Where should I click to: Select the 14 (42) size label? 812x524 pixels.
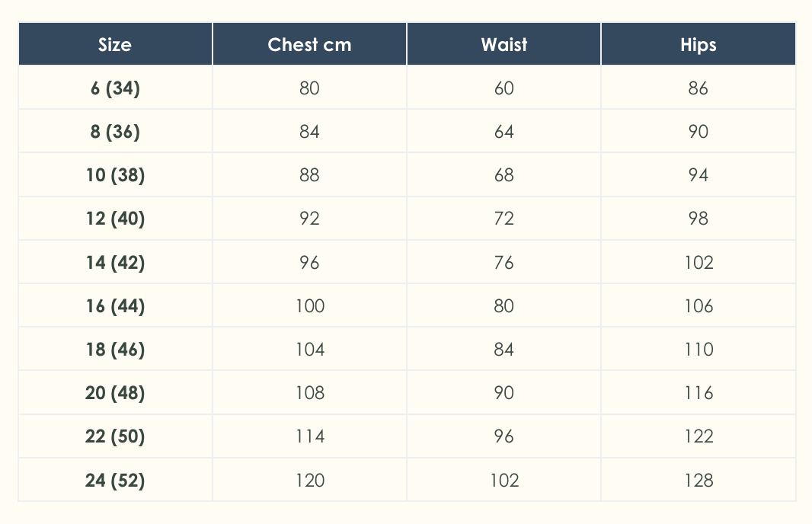coord(115,263)
